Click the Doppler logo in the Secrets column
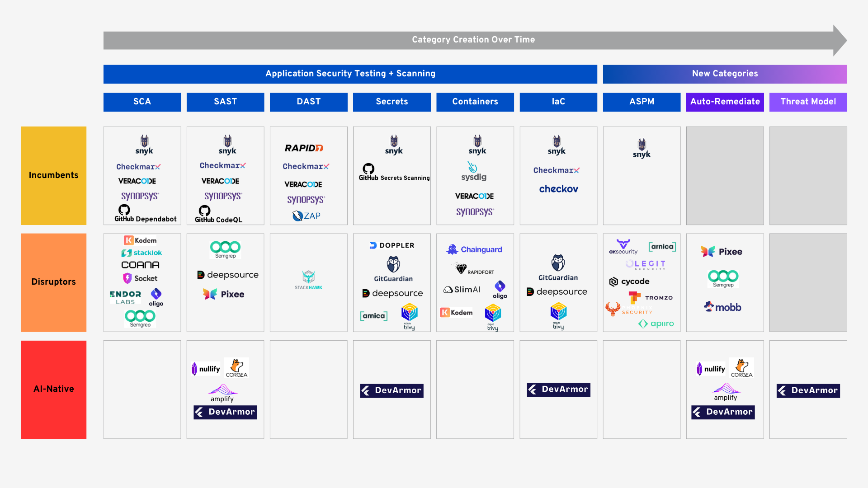This screenshot has width=868, height=488. click(x=392, y=245)
